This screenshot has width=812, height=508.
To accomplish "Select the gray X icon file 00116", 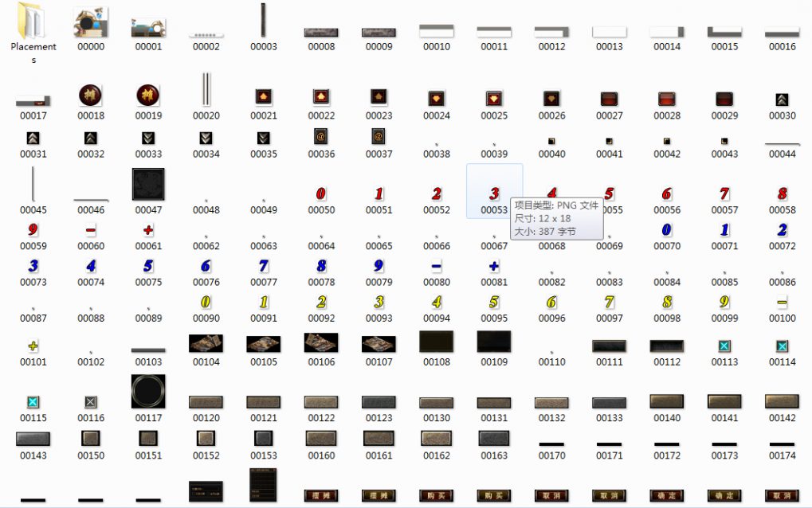I will (x=91, y=402).
